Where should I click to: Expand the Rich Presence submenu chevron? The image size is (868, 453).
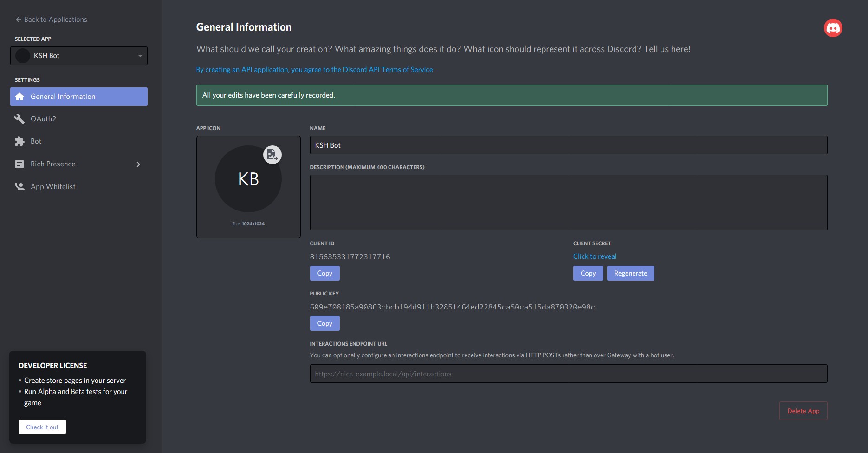click(x=138, y=164)
